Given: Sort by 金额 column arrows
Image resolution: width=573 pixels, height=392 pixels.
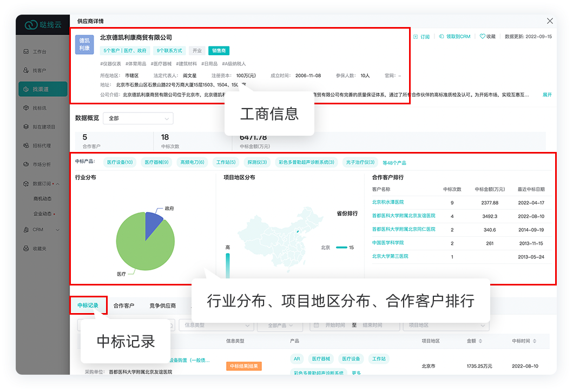Looking at the screenshot, I should click(480, 341).
